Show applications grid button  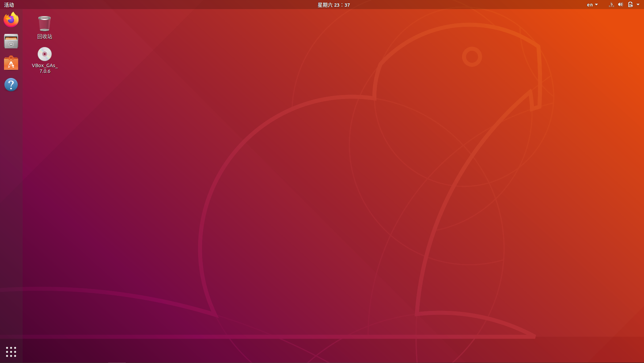(x=11, y=352)
